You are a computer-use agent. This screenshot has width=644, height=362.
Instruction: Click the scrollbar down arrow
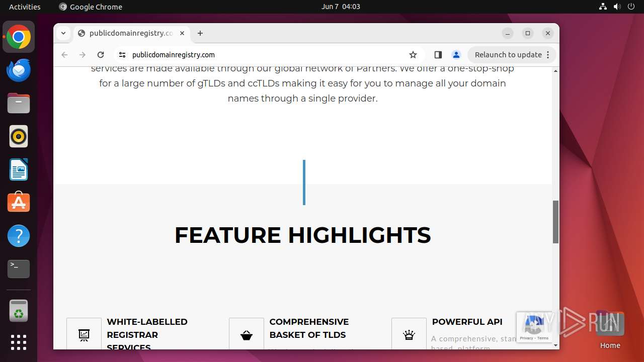(555, 345)
